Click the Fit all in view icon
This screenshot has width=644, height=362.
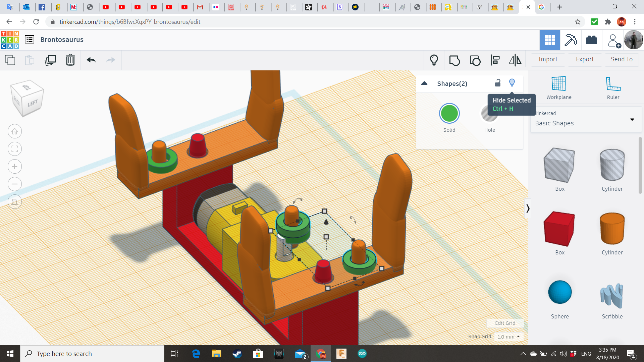coord(15,149)
